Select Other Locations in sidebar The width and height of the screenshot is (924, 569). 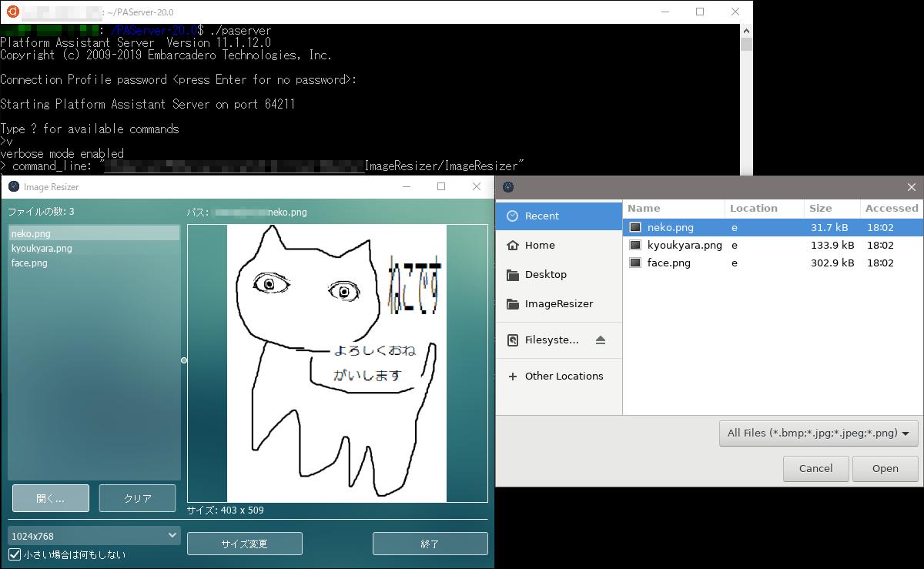tap(559, 377)
